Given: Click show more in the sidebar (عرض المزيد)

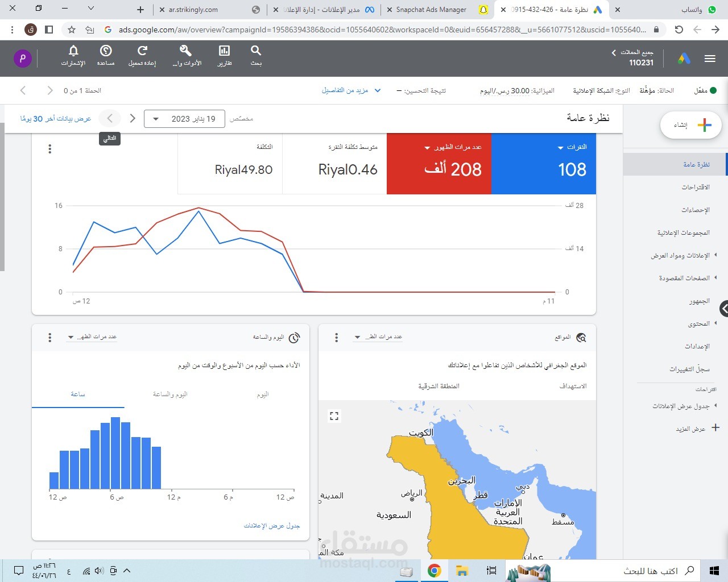Looking at the screenshot, I should [x=697, y=429].
